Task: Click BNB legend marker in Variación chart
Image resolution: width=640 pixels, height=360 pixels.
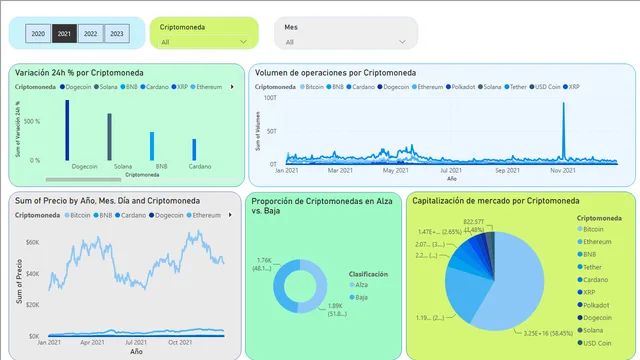Action: [x=122, y=87]
